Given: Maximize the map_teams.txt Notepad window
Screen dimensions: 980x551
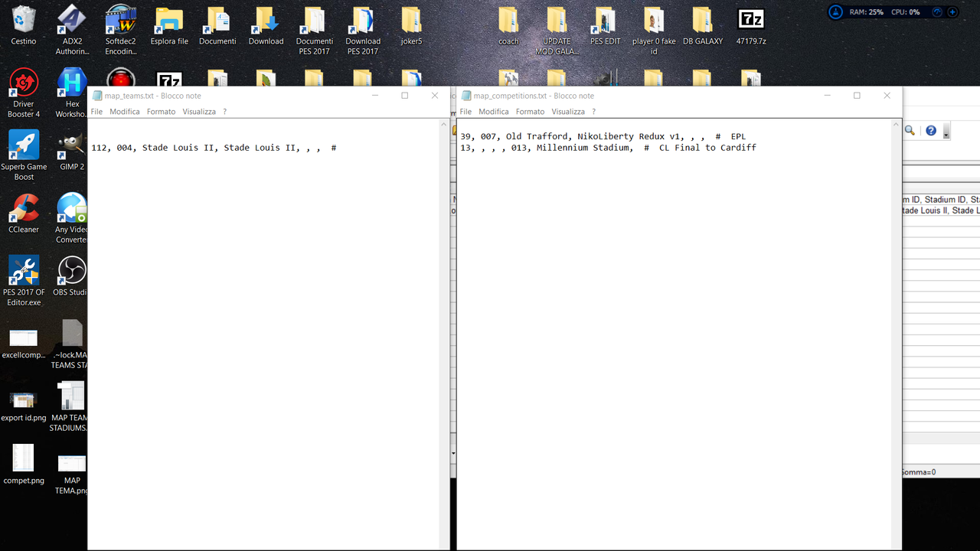Looking at the screenshot, I should (x=405, y=96).
